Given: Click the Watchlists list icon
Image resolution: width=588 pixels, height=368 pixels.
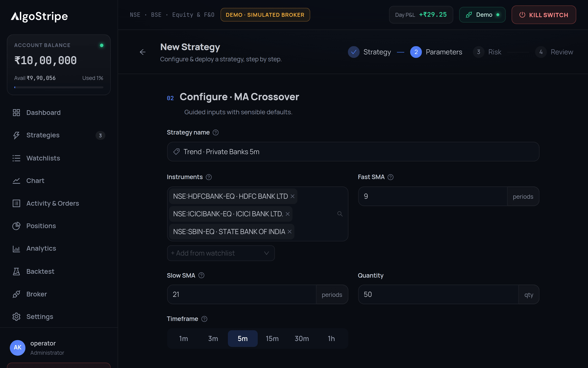Looking at the screenshot, I should (16, 158).
